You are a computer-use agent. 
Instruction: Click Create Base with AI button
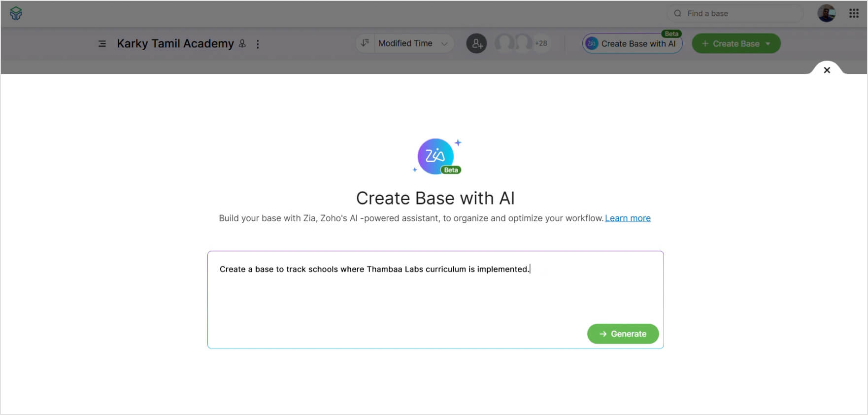(x=633, y=43)
